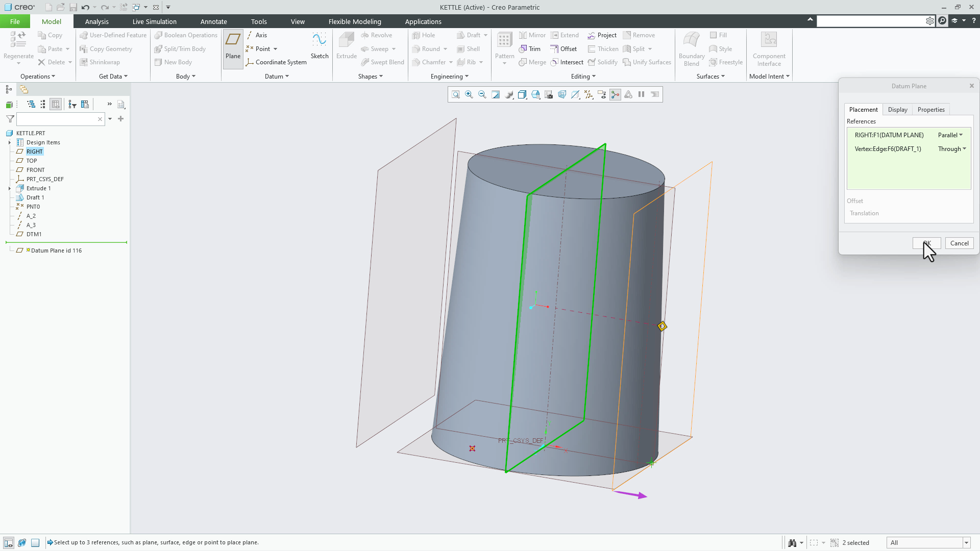Click the Pause simulation icon

tap(642, 94)
